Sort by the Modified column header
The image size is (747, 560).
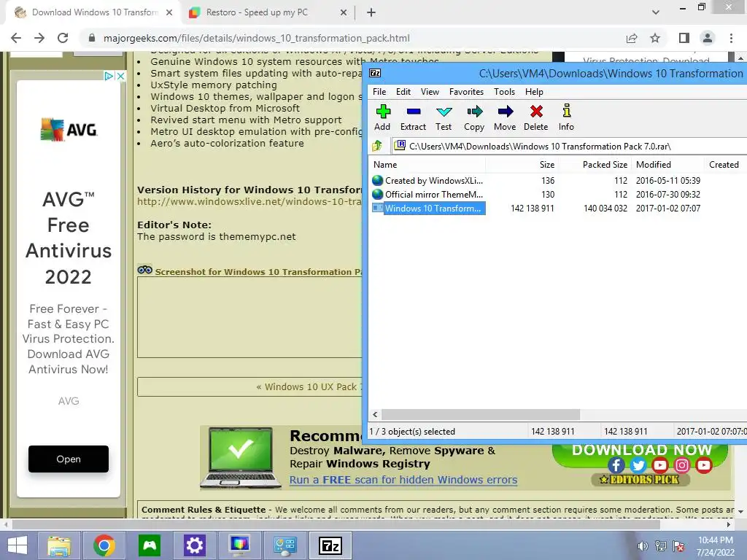coord(667,165)
